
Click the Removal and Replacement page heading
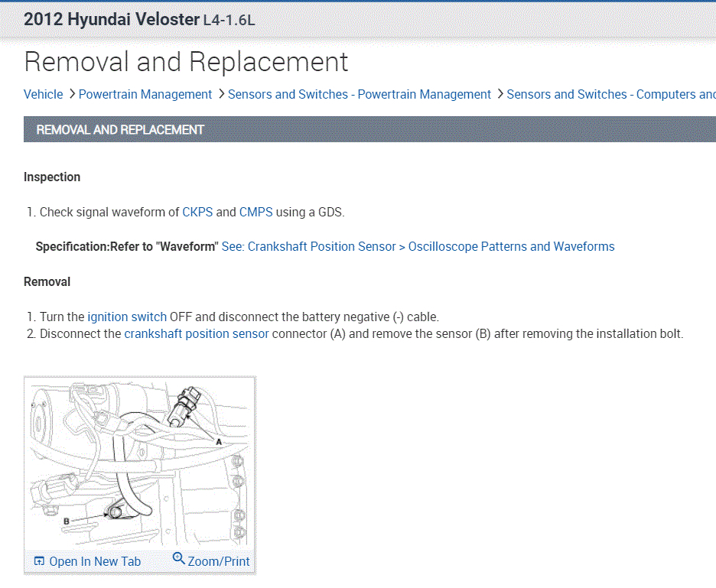tap(186, 62)
